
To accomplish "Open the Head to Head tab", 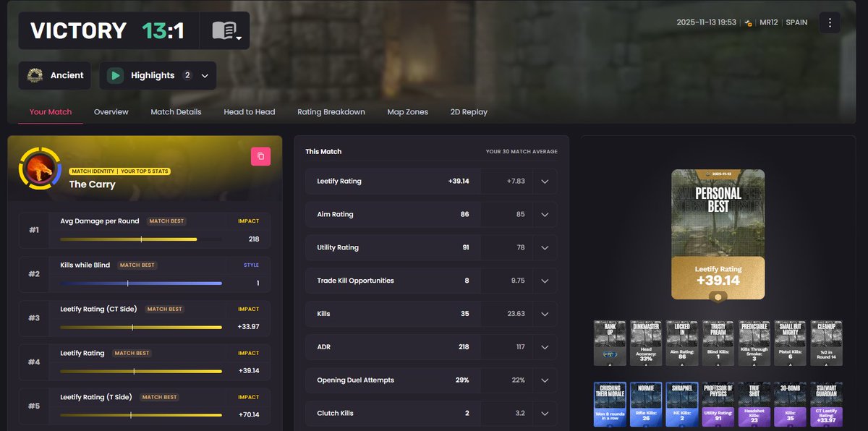I will [250, 112].
